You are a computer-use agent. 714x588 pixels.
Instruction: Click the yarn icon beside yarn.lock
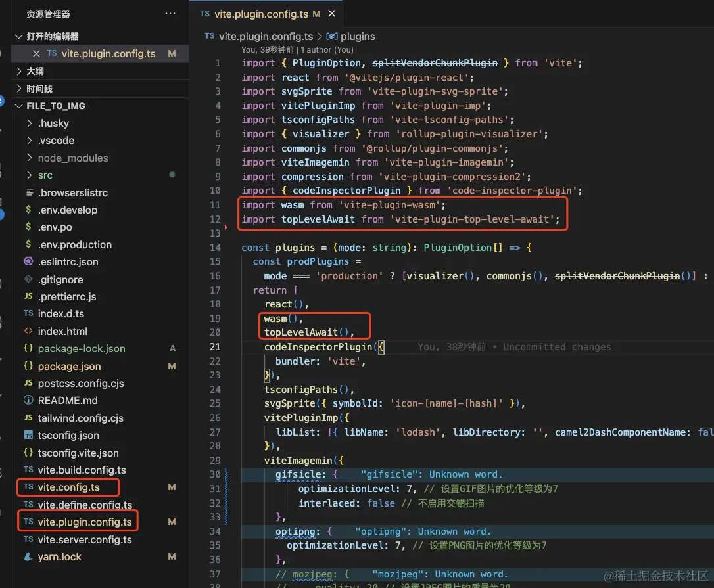tap(28, 557)
